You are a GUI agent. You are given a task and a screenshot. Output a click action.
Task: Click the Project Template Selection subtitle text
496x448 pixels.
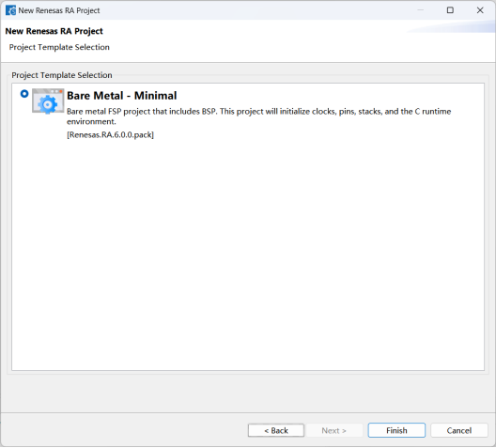(59, 47)
